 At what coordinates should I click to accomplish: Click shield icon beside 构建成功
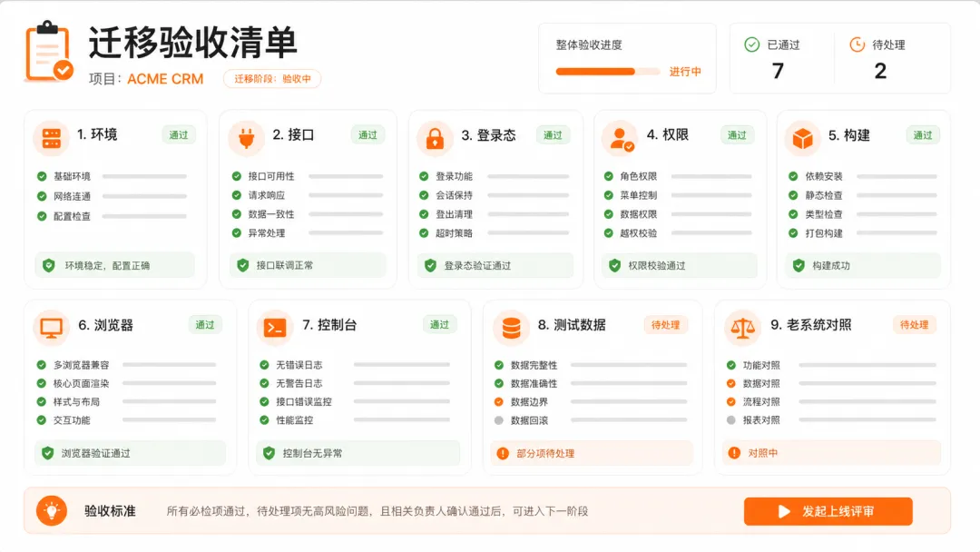click(x=799, y=266)
